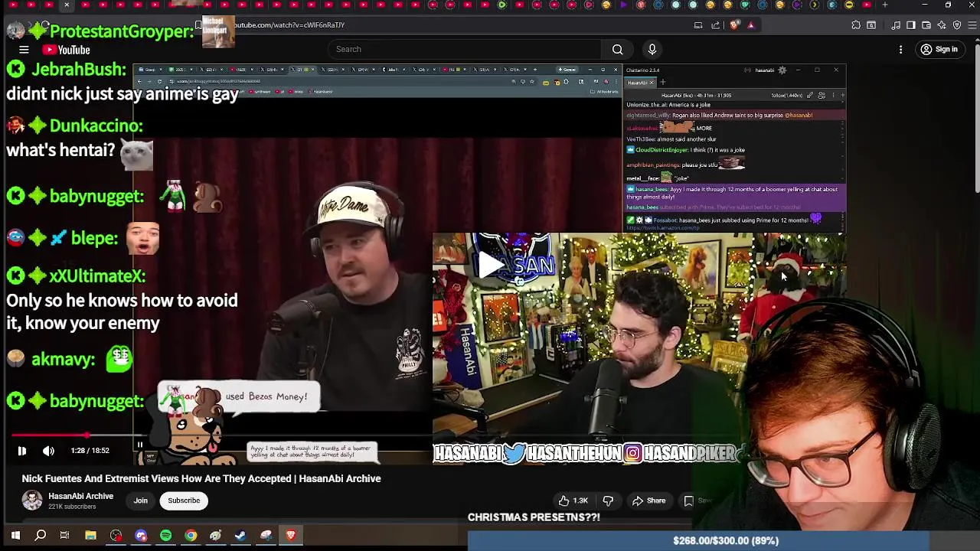Open the Brave VPN shield icon
The width and height of the screenshot is (980, 551).
click(957, 24)
